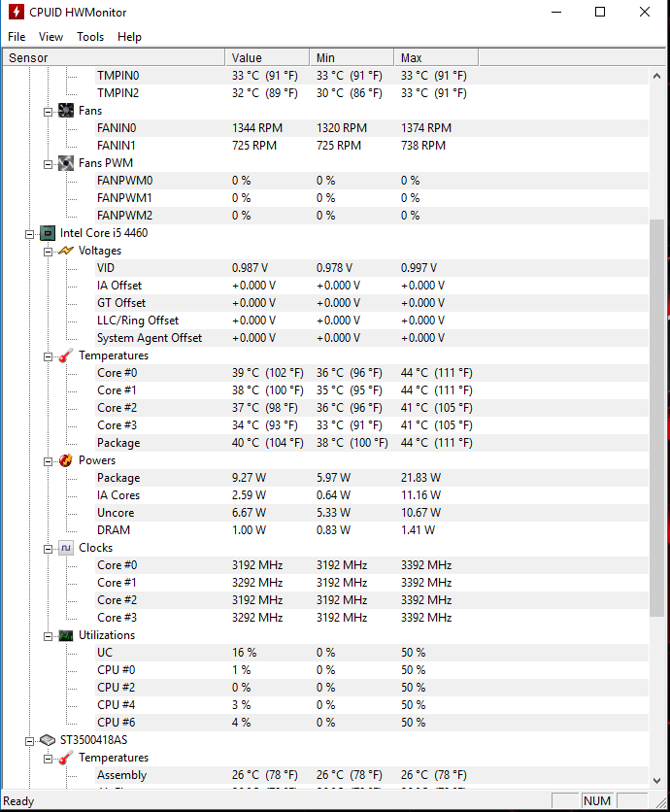Select the Assembly temperature row

372,775
